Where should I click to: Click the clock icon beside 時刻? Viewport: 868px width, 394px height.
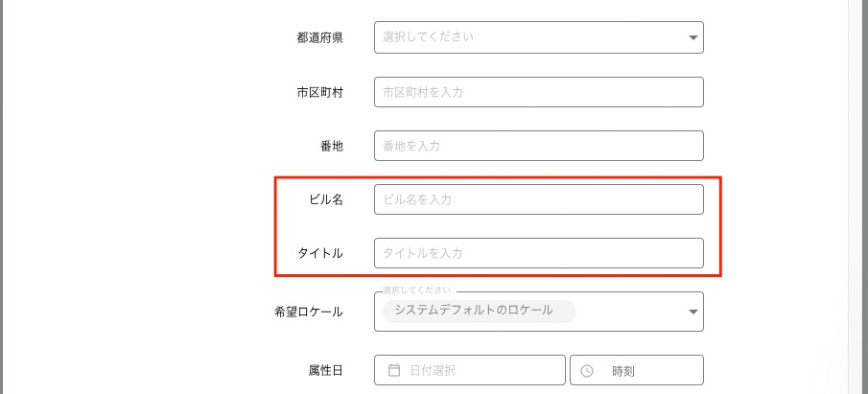click(x=588, y=370)
